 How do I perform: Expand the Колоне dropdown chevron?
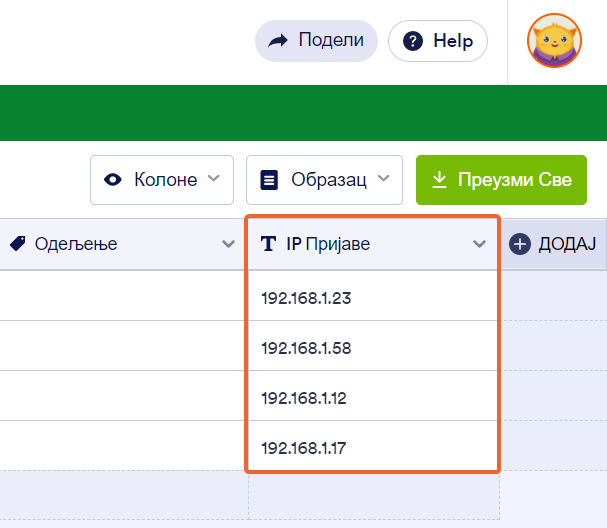(x=213, y=180)
